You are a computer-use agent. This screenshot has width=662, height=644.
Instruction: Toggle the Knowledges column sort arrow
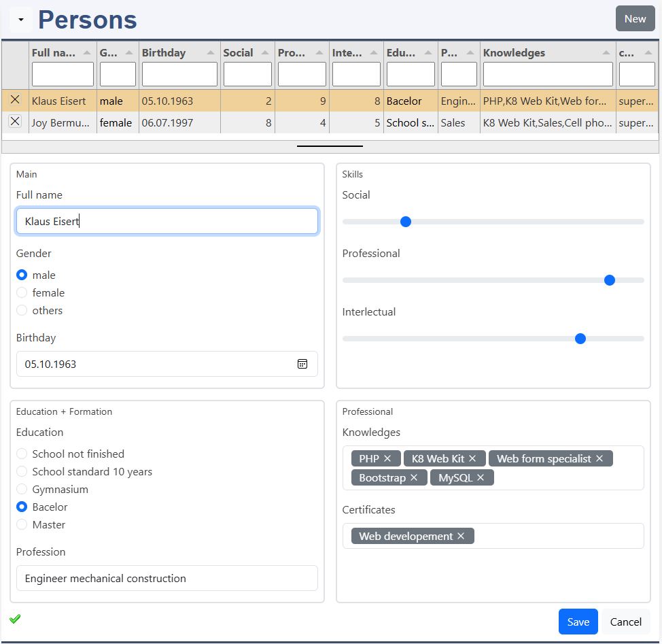point(608,52)
